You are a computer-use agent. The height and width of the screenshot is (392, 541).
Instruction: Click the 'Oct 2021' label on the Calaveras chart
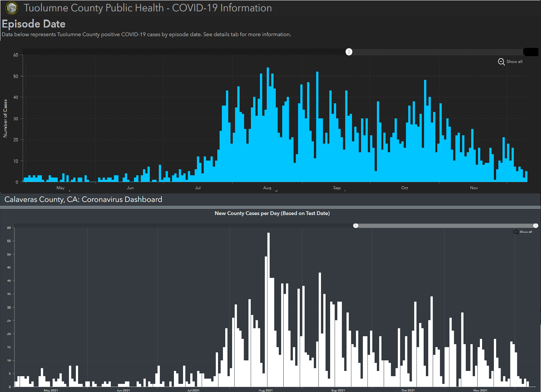tap(408, 390)
